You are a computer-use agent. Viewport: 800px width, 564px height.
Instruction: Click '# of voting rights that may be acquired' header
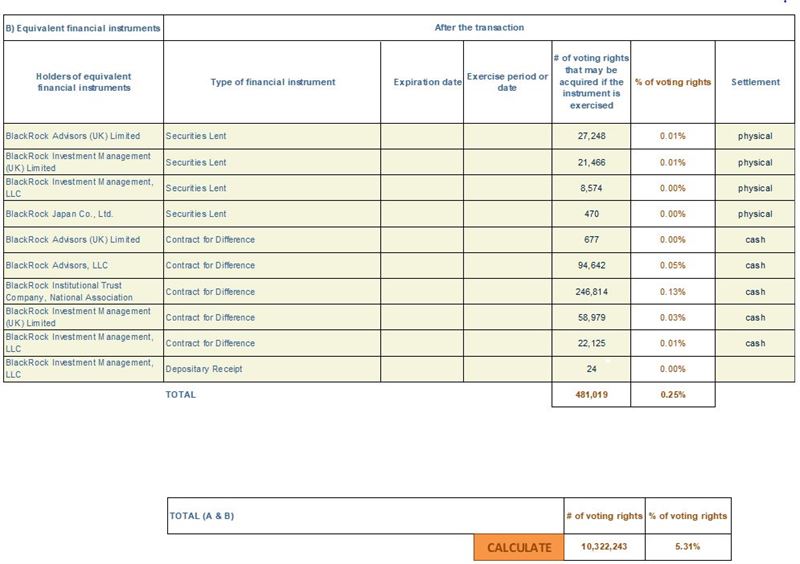(x=591, y=82)
